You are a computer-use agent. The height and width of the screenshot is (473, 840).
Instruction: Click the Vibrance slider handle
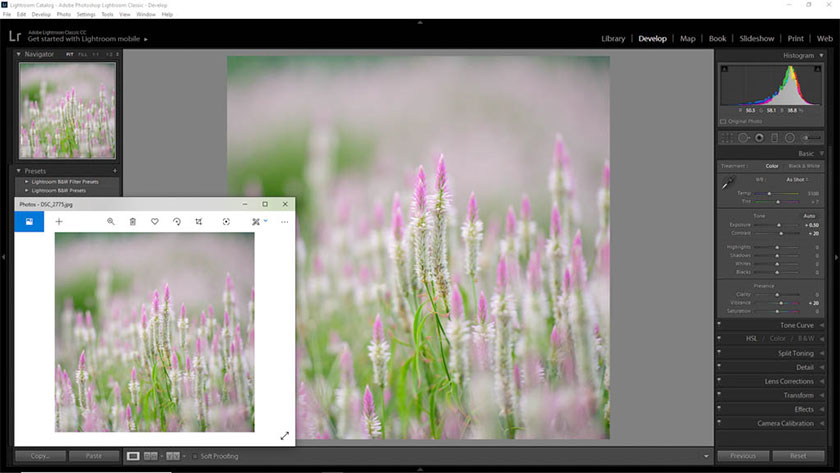click(x=781, y=303)
